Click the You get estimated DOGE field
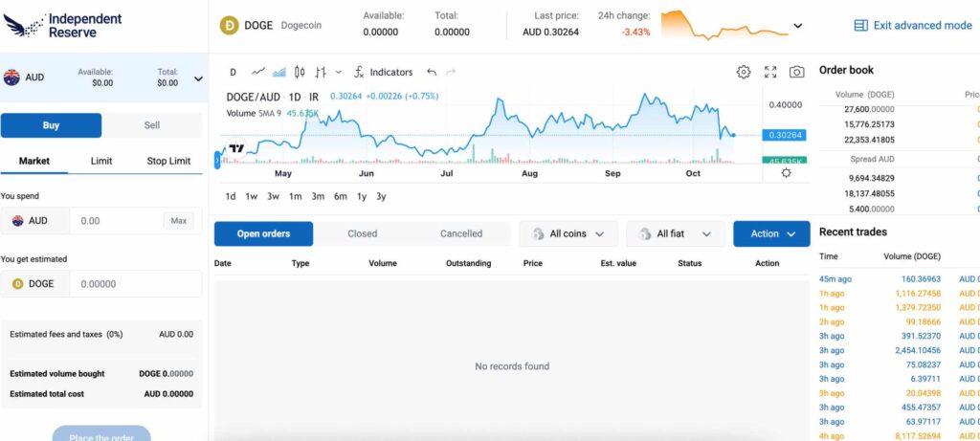The image size is (980, 441). coord(136,283)
